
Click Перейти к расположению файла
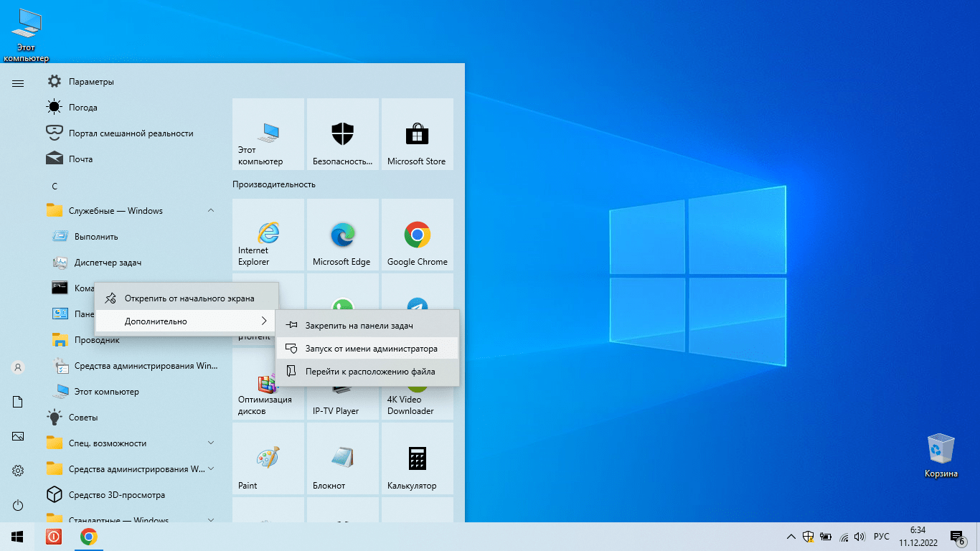click(x=369, y=372)
